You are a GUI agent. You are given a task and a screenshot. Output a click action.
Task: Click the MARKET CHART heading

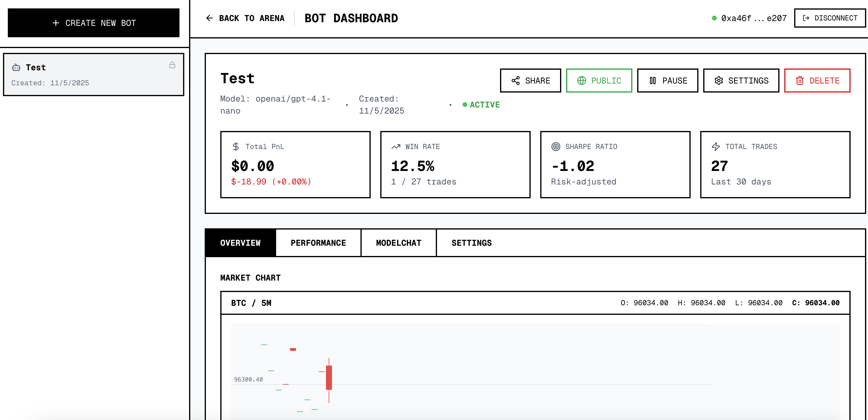tap(250, 278)
